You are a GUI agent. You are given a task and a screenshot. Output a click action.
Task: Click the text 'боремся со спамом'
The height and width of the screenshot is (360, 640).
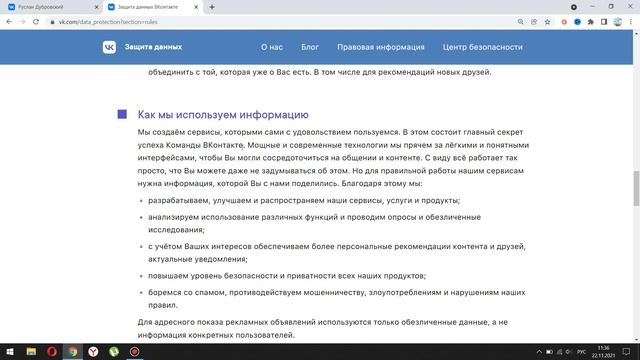(x=187, y=293)
